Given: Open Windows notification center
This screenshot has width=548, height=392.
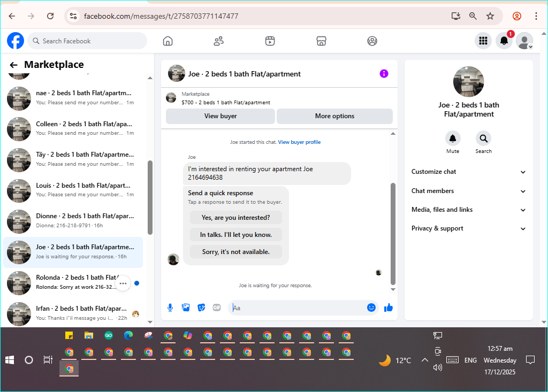Looking at the screenshot, I should [530, 360].
